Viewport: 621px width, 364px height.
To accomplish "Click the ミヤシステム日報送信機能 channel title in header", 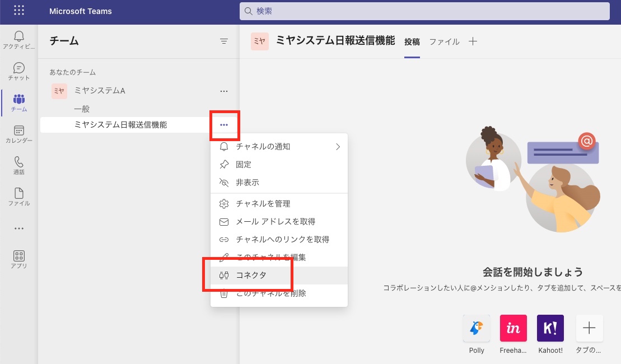I will click(335, 40).
